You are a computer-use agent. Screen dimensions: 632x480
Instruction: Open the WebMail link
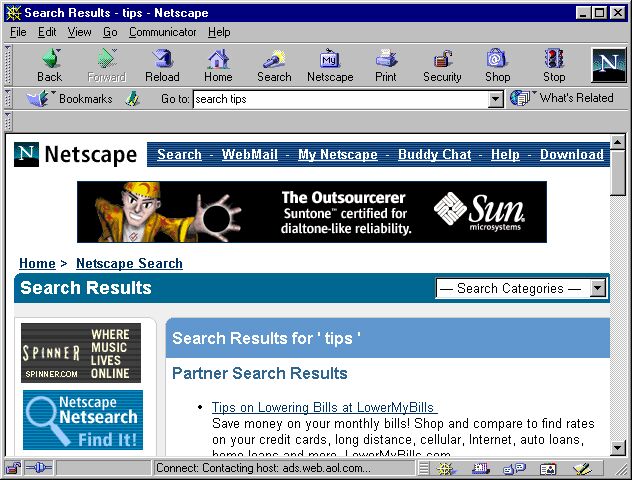click(x=249, y=154)
